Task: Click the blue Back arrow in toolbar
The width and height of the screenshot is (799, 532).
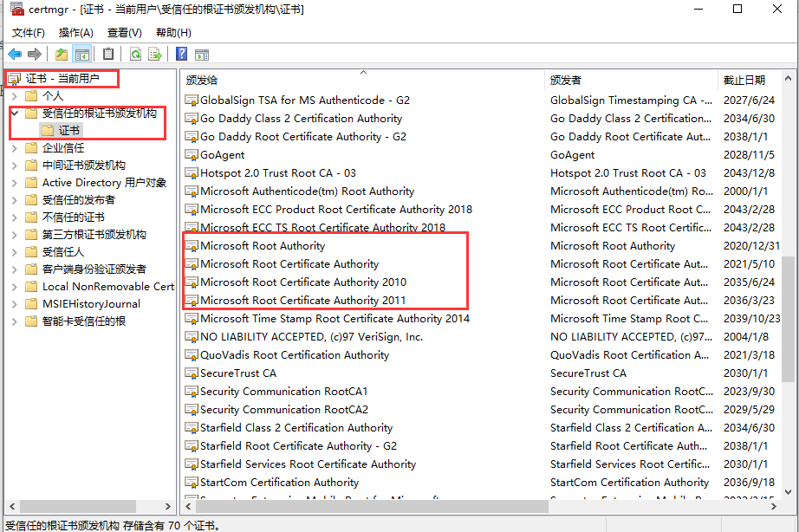Action: [15, 54]
